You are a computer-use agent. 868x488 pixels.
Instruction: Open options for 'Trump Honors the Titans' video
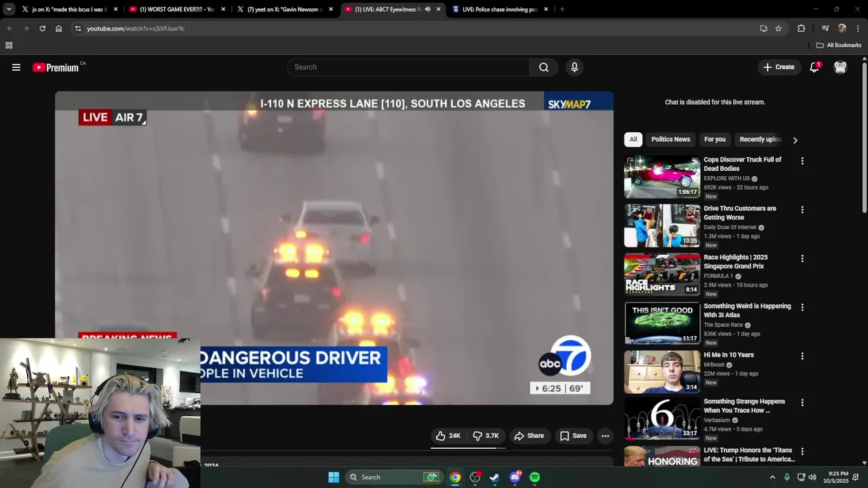coord(802,451)
